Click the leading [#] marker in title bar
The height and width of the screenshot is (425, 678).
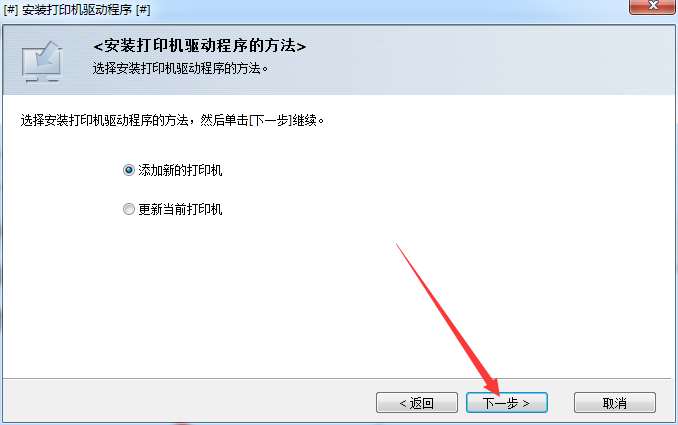click(x=11, y=10)
